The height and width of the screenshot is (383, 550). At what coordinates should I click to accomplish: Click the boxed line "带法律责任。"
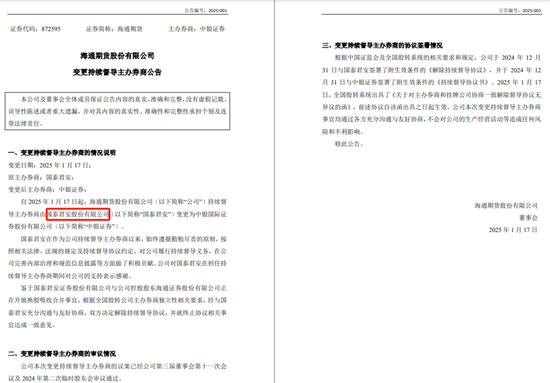[26, 123]
